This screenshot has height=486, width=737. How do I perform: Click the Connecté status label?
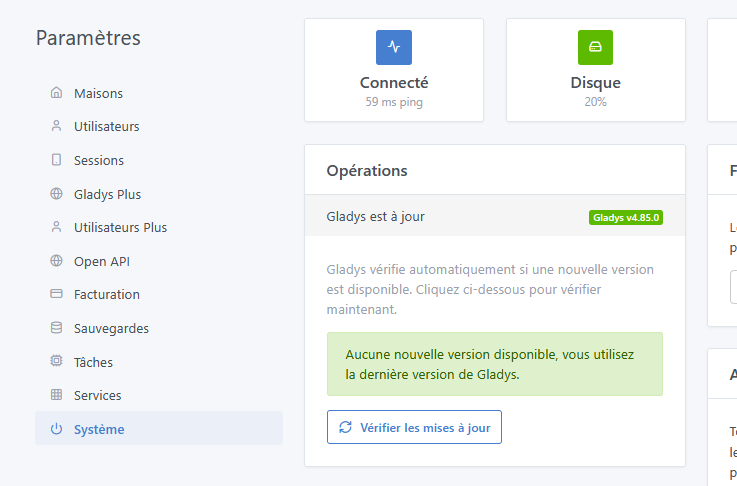tap(394, 83)
